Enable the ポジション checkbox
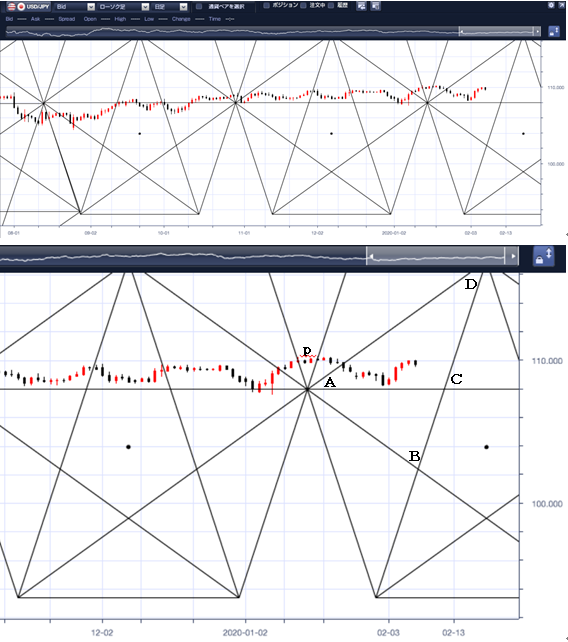 click(x=267, y=6)
